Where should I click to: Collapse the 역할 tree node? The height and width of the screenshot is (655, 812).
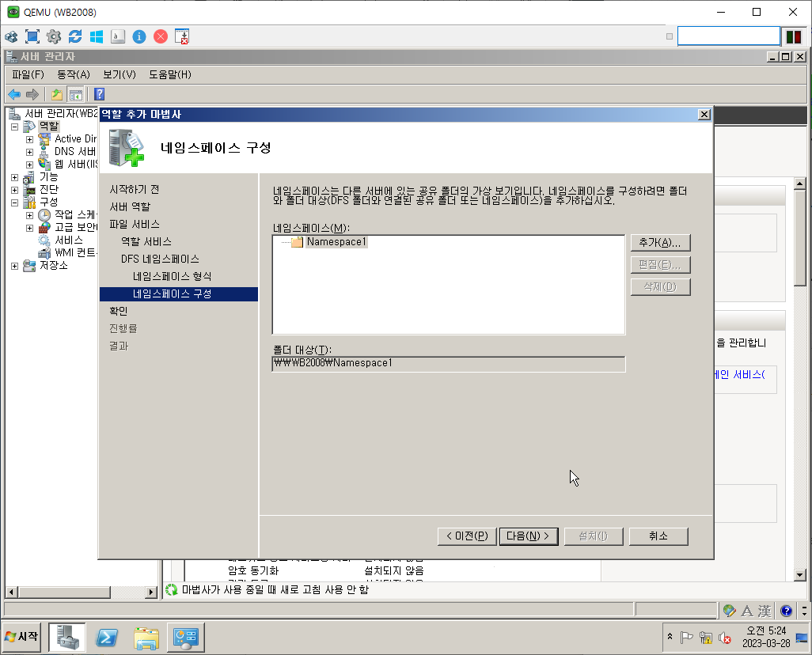click(14, 127)
